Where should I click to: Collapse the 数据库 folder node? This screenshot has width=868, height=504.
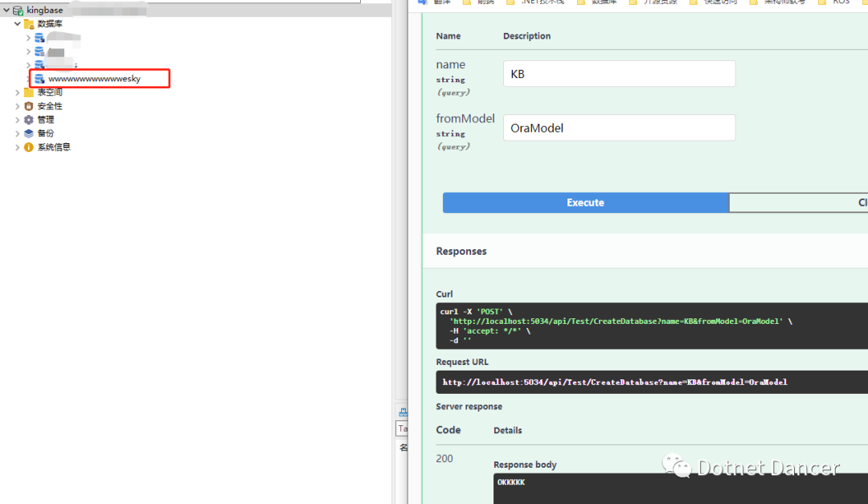coord(18,24)
